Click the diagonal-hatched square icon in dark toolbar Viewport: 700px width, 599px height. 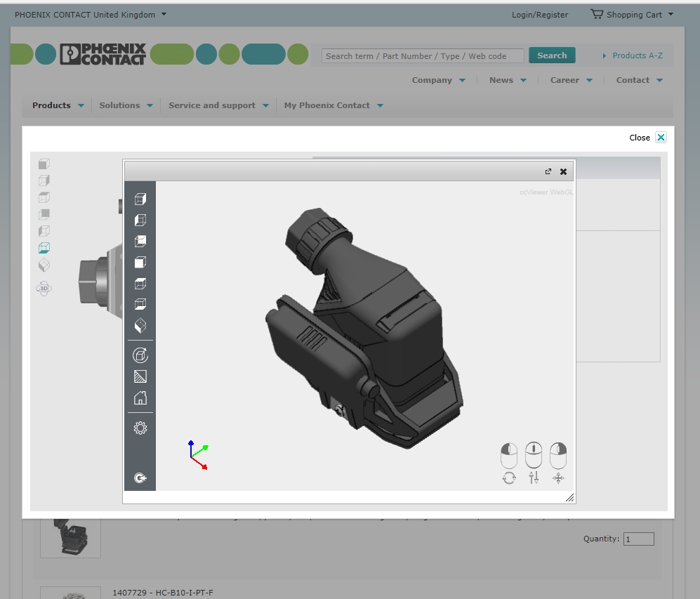pyautogui.click(x=140, y=377)
